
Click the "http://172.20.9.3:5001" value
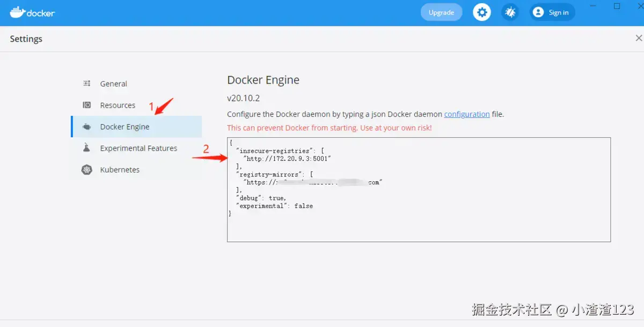[x=288, y=159]
